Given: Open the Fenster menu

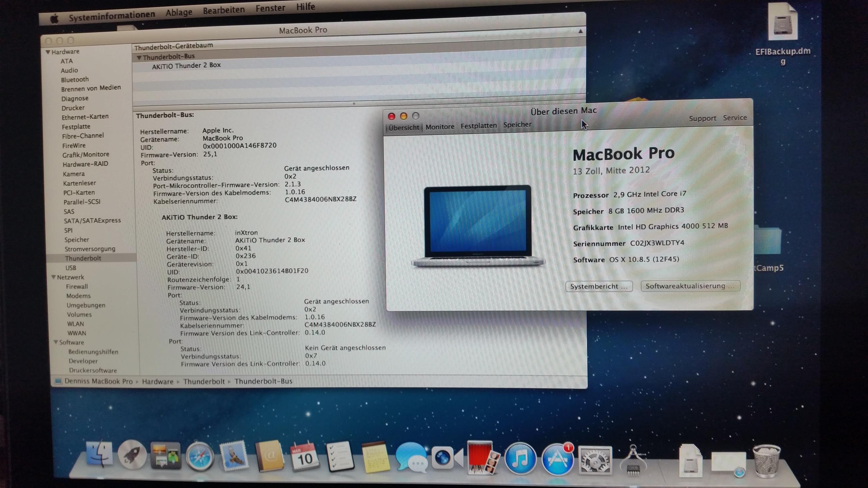Looking at the screenshot, I should click(x=270, y=8).
